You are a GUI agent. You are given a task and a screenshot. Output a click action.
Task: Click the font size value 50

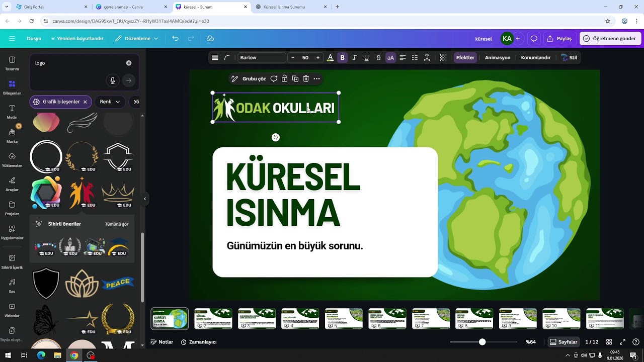pyautogui.click(x=305, y=58)
